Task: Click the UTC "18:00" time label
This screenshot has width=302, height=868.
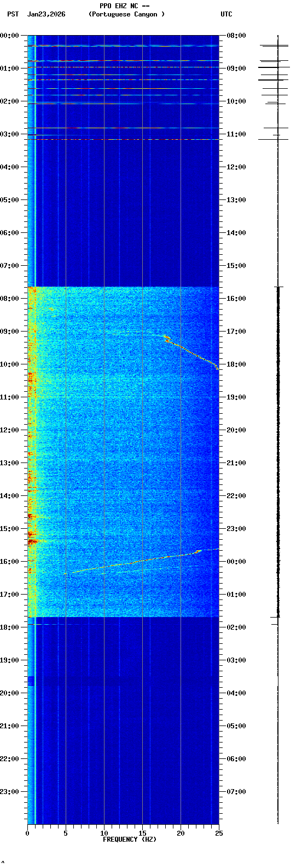Action: (236, 364)
